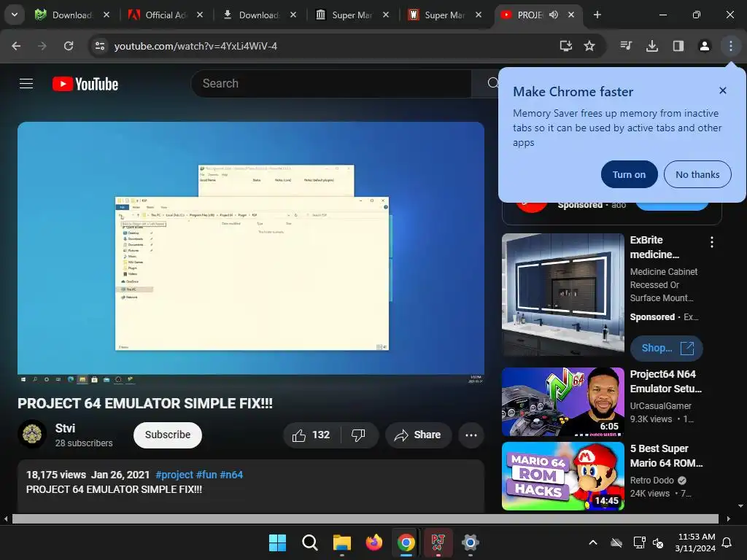Dislike the video

coord(359,435)
